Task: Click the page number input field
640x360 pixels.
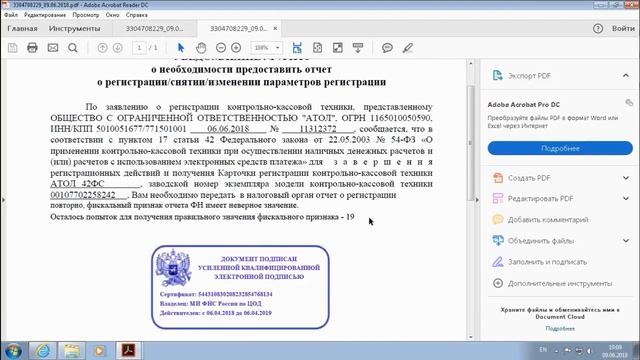Action: pos(139,48)
